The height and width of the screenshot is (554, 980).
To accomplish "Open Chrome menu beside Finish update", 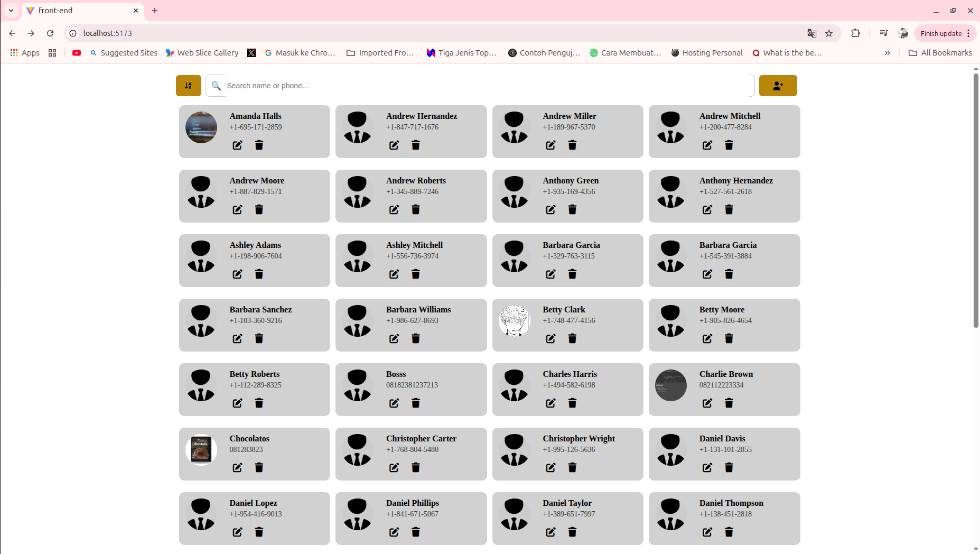I will click(x=968, y=33).
